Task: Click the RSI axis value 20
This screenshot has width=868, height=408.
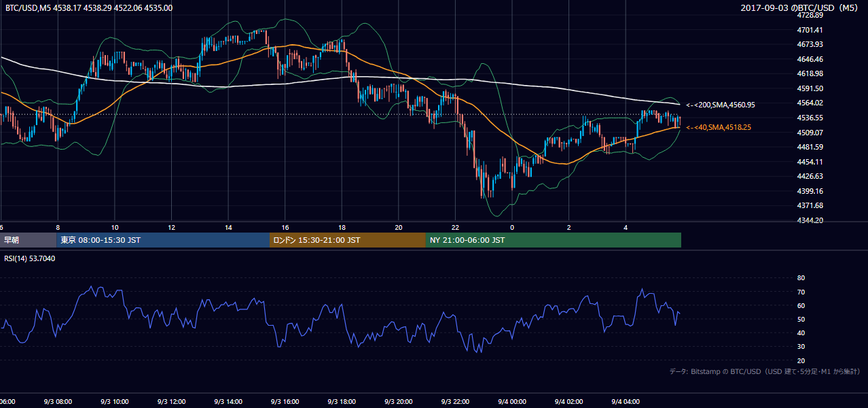Action: [801, 360]
